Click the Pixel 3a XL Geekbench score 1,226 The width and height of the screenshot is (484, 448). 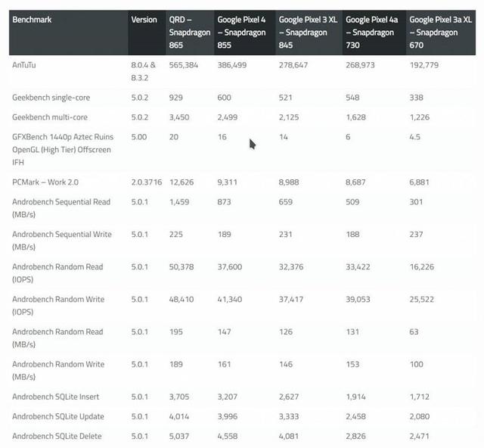420,117
